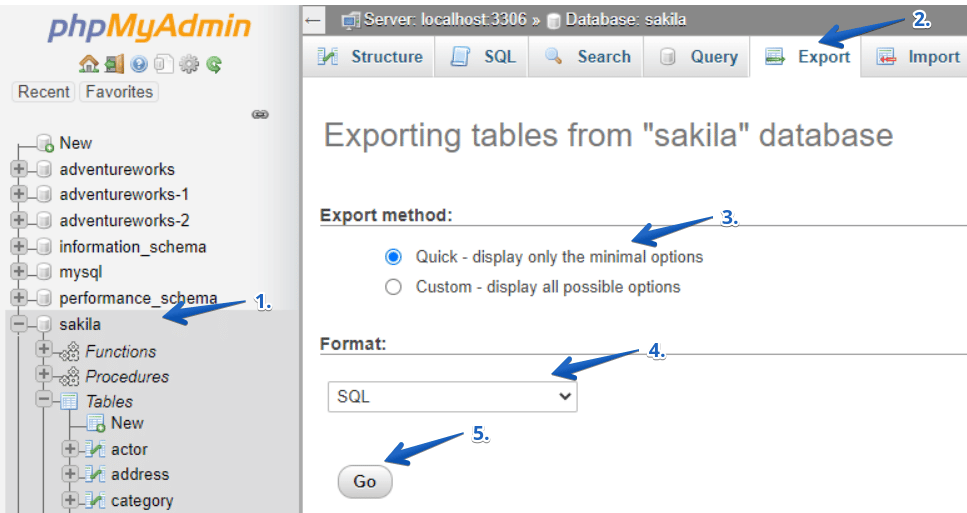Viewport: 967px width, 513px height.
Task: Click the adventureworks database cylinder icon
Action: coord(44,169)
